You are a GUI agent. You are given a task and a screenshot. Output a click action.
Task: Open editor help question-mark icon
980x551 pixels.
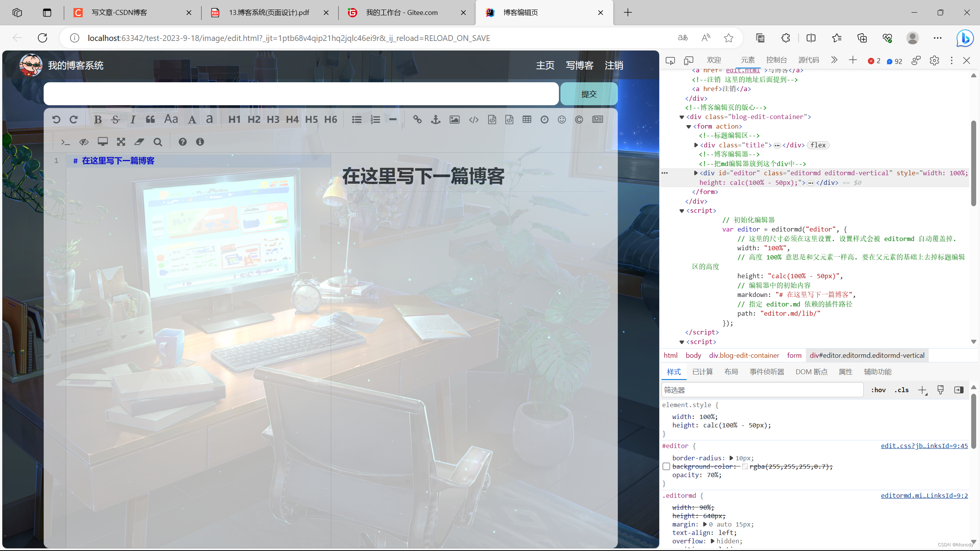click(183, 142)
